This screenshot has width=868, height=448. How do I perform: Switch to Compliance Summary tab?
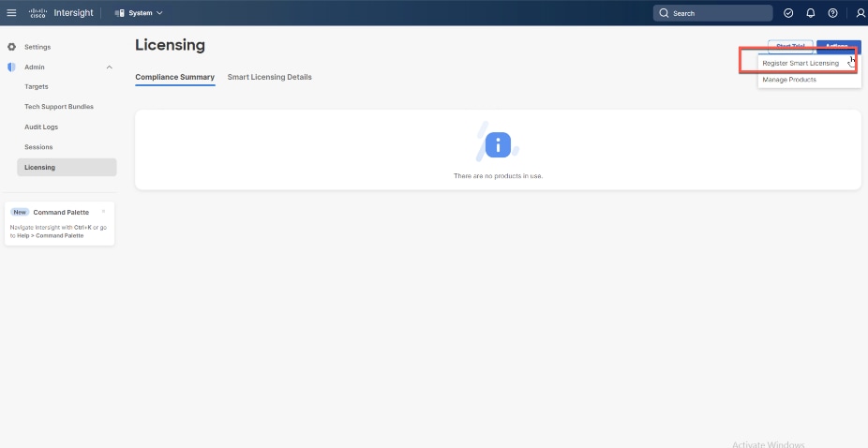click(175, 77)
